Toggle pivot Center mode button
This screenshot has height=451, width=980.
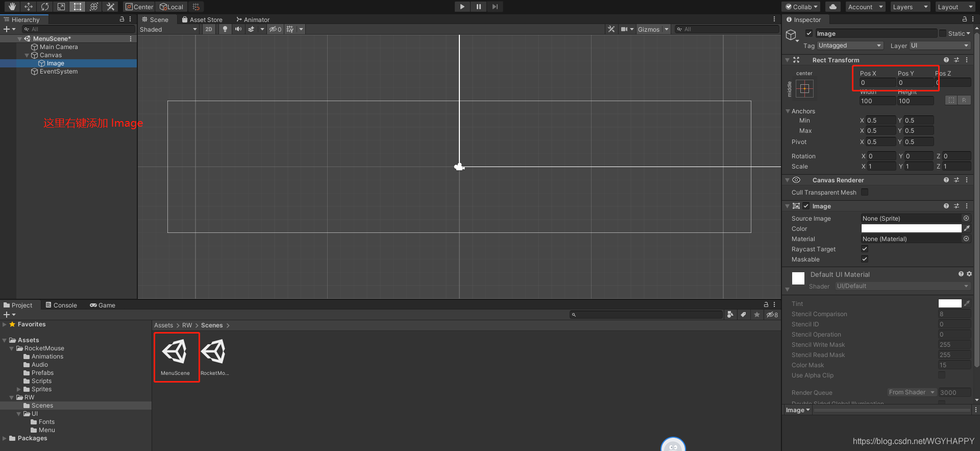click(139, 7)
